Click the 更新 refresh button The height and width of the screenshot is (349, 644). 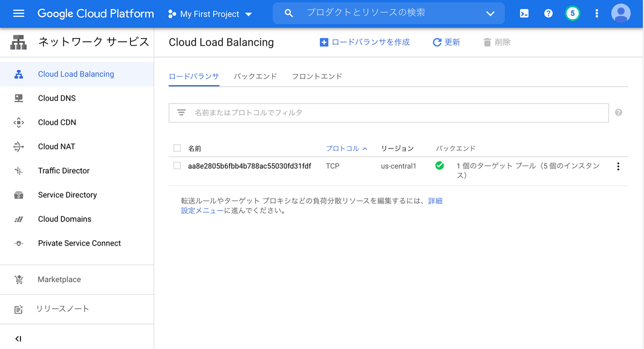(x=447, y=42)
